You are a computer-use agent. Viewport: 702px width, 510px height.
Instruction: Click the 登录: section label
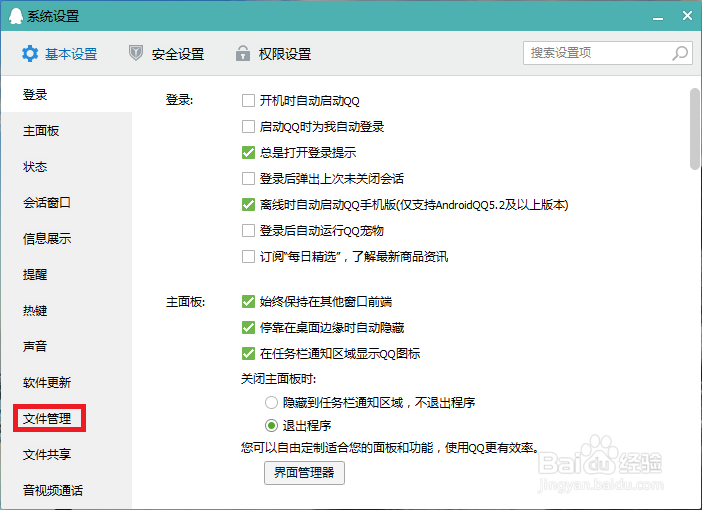pyautogui.click(x=179, y=99)
